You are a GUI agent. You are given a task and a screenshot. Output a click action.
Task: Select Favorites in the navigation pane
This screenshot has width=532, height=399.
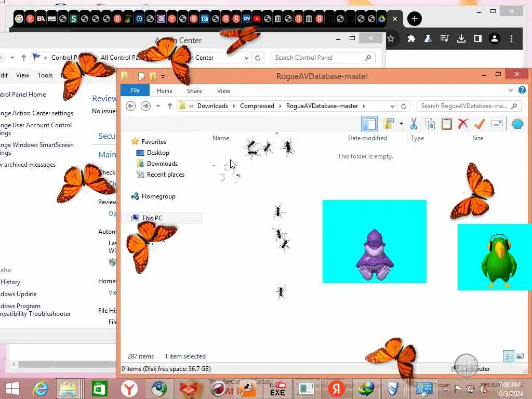click(x=154, y=141)
